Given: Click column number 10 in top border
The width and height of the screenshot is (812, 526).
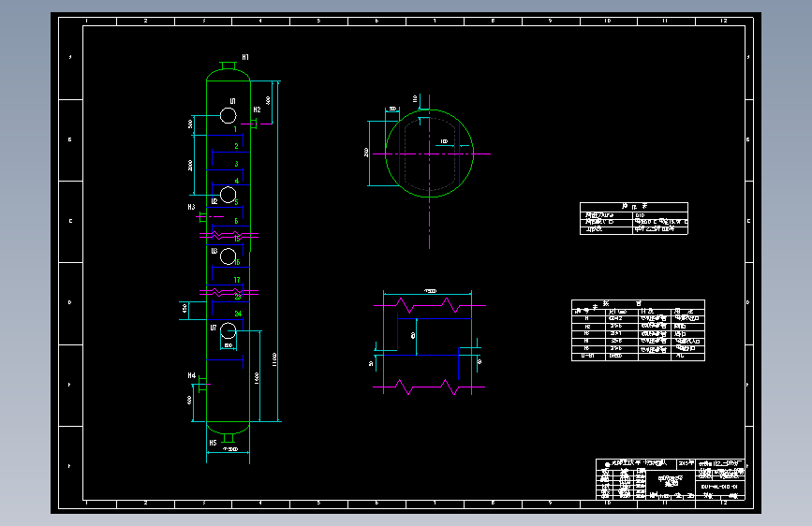Looking at the screenshot, I should pyautogui.click(x=608, y=22).
